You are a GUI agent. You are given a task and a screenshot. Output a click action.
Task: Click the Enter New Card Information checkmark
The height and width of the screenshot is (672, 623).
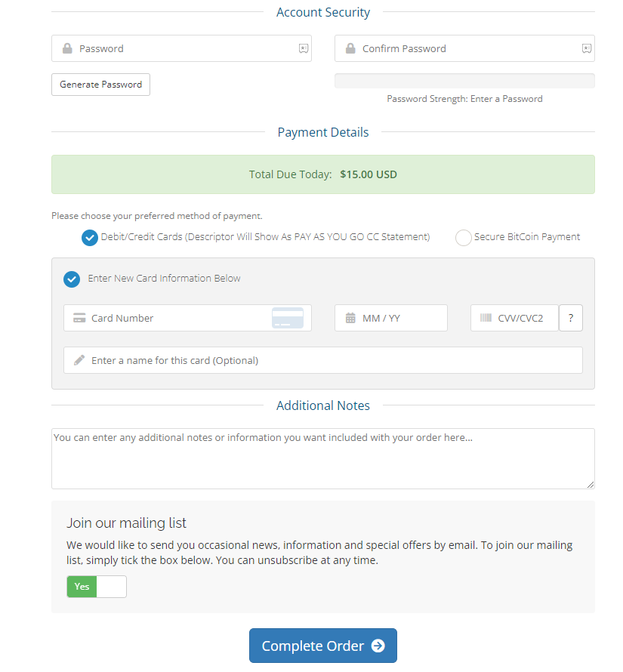[71, 279]
